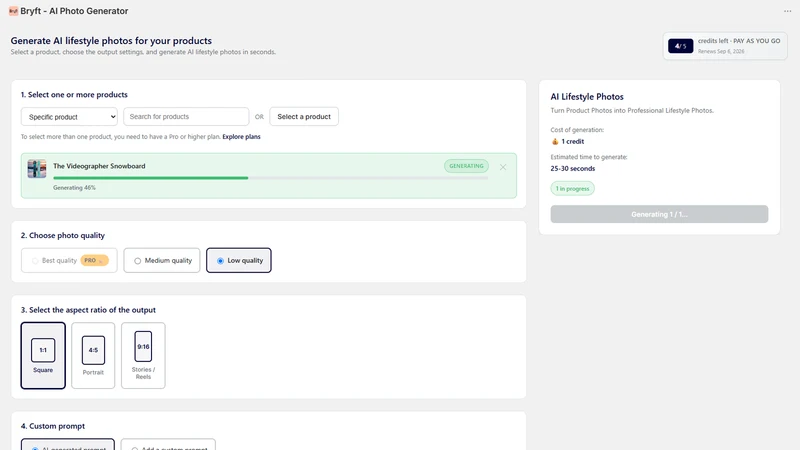Click '3. Select the aspect ratio' heading
Viewport: 800px width, 450px height.
(x=88, y=310)
